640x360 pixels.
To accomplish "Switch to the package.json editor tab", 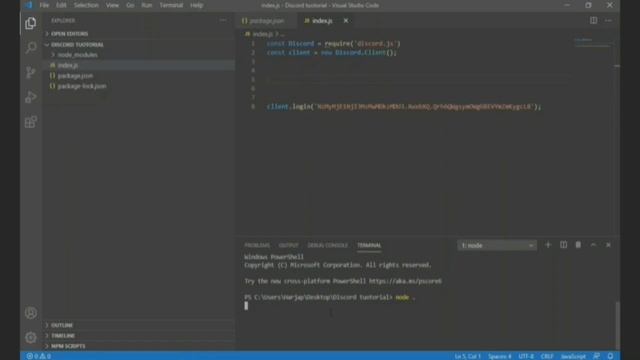I will coord(267,20).
